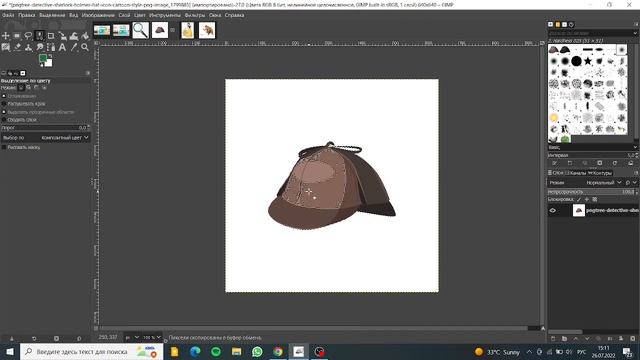Viewport: 640px width, 360px height.
Task: Open the Справка menu
Action: tap(234, 15)
